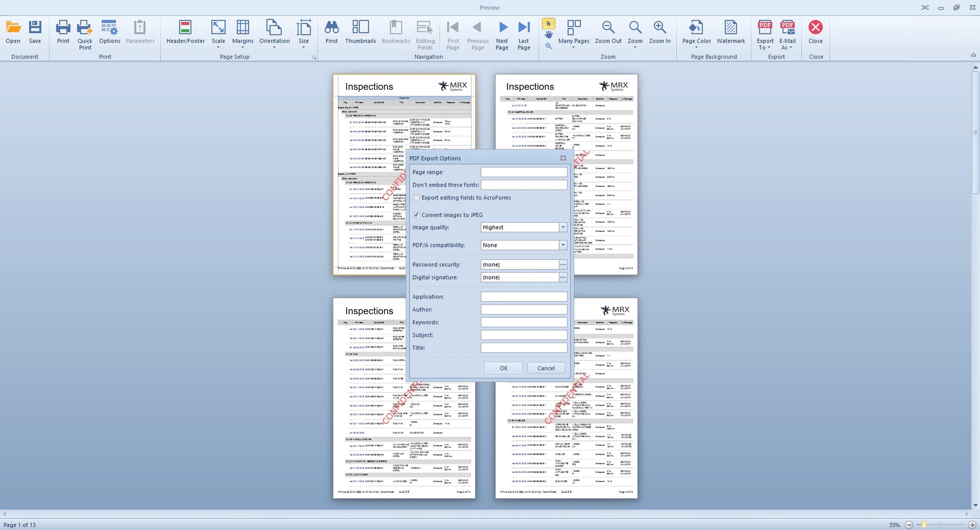The width and height of the screenshot is (980, 530).
Task: Expand the page Size dropdown
Action: (x=303, y=48)
